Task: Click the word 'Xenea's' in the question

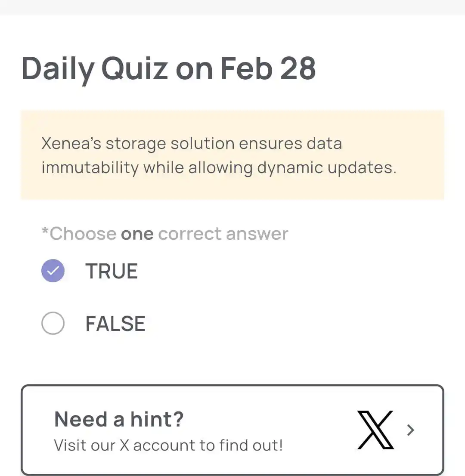Action: pos(71,143)
